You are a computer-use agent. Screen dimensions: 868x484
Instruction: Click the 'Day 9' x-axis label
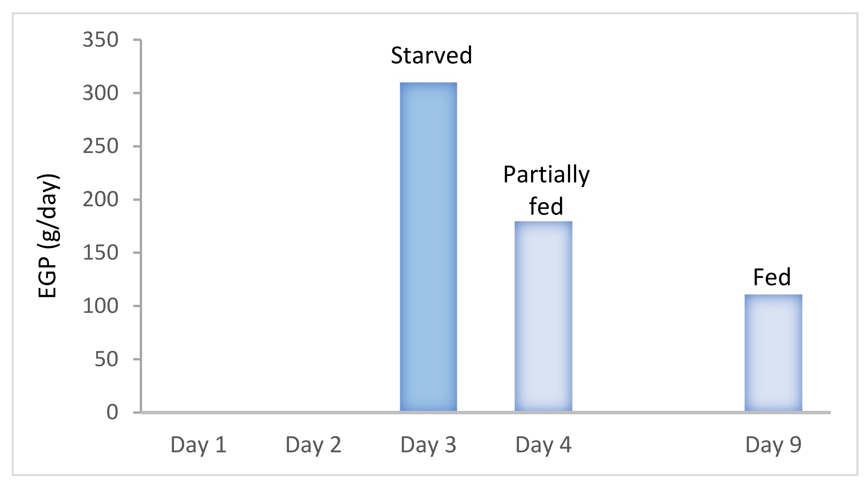[773, 445]
